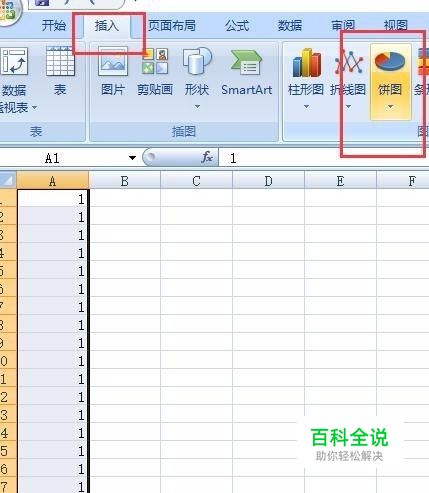
Task: Select row 2 header
Action: (x=8, y=217)
